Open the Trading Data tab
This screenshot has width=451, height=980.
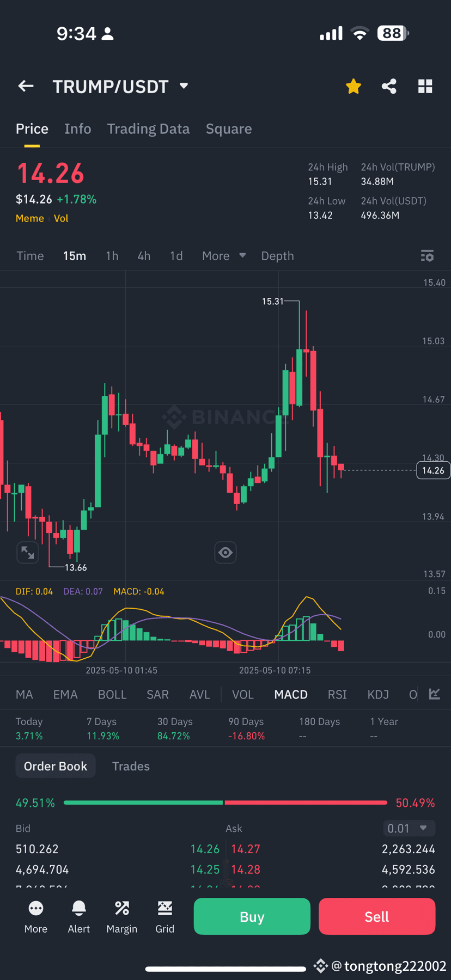coord(148,129)
